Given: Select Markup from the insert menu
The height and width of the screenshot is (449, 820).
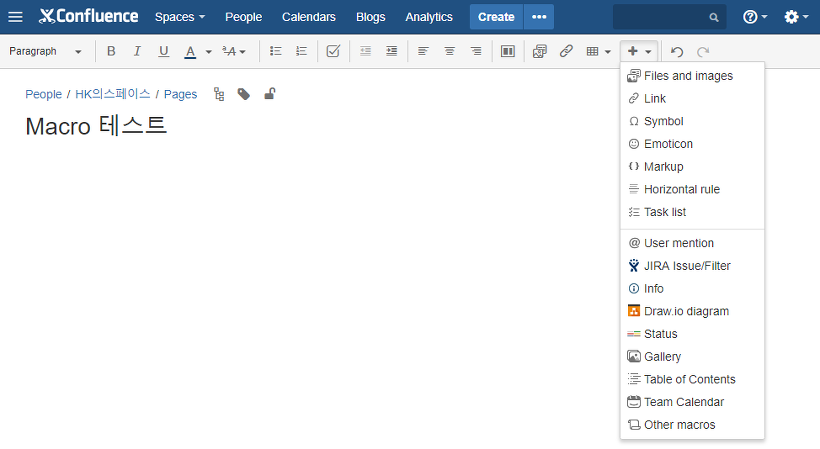Looking at the screenshot, I should point(692,167).
